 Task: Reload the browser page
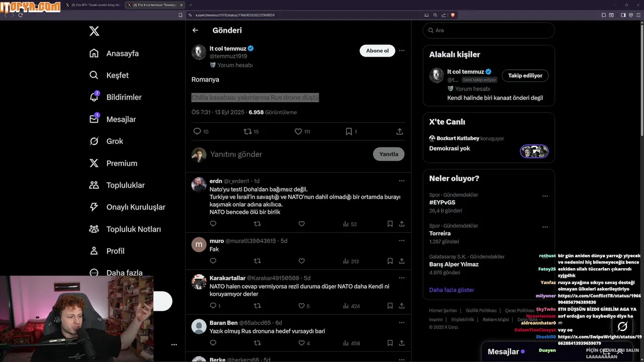click(x=21, y=15)
